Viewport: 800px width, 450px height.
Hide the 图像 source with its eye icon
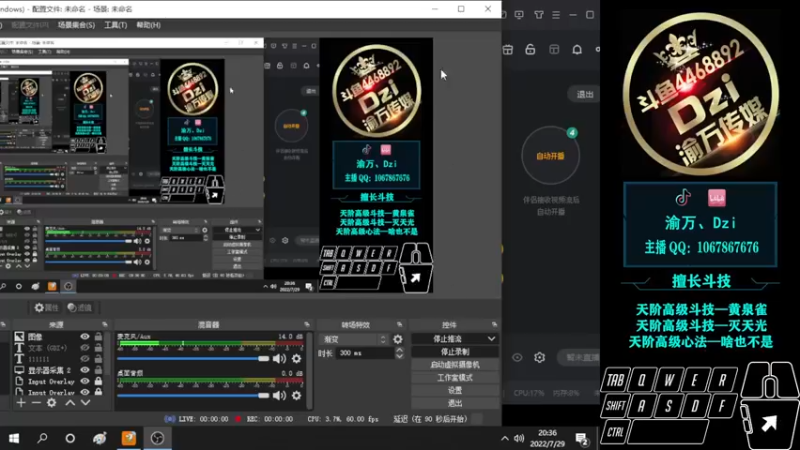coord(85,337)
